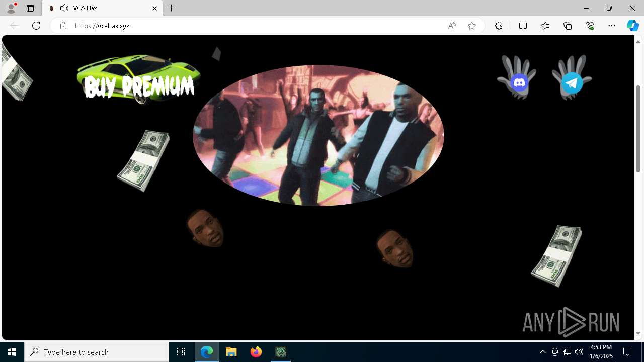Open network status tray icon

point(567,352)
